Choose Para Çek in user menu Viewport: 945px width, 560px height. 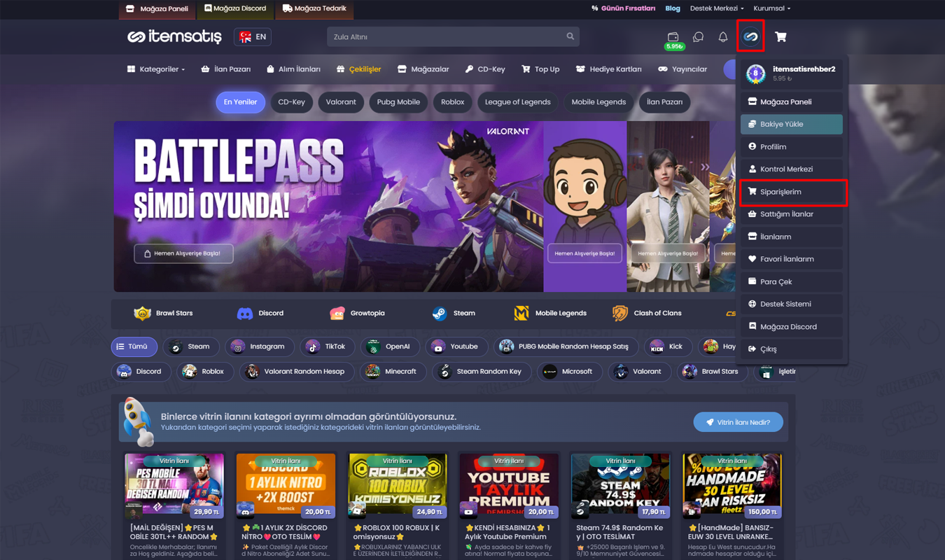point(791,281)
